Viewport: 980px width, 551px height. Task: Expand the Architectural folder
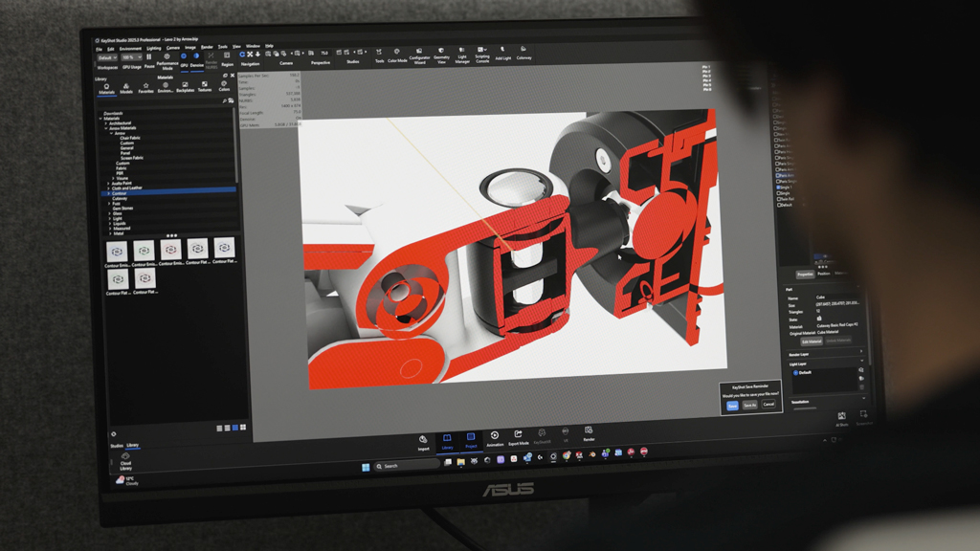105,123
